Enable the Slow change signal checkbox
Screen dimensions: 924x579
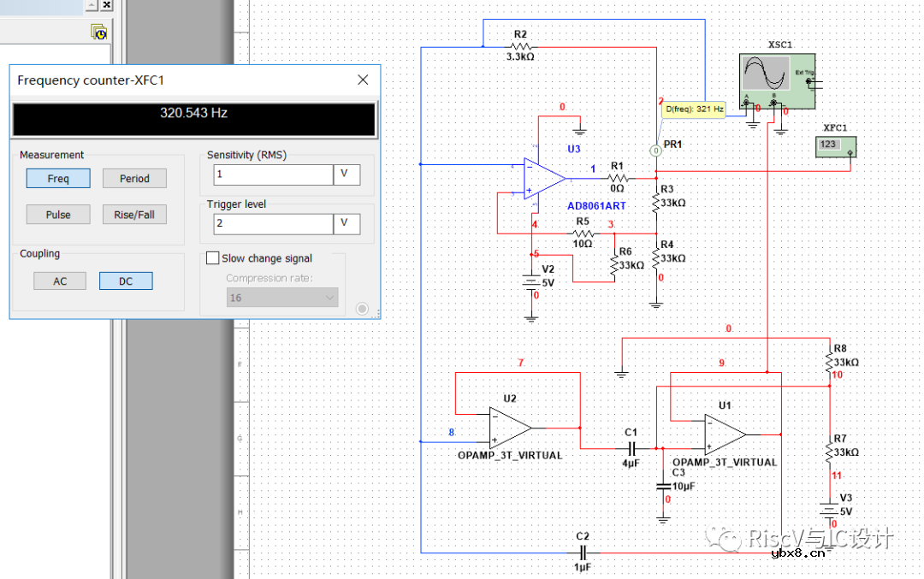pyautogui.click(x=213, y=258)
